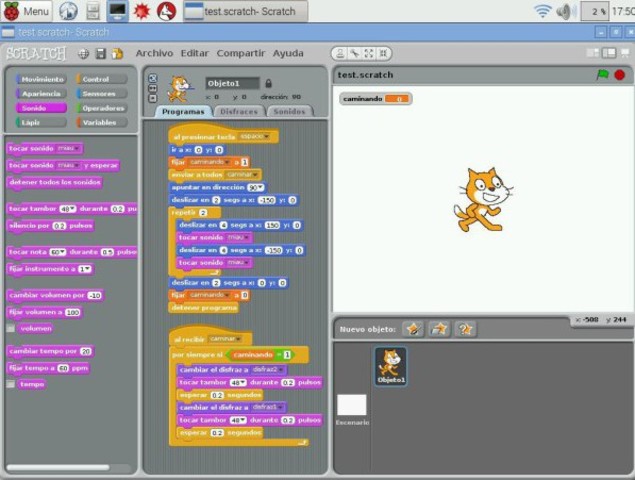
Task: Set sprite rotation style to can rotate
Action: coord(153,78)
